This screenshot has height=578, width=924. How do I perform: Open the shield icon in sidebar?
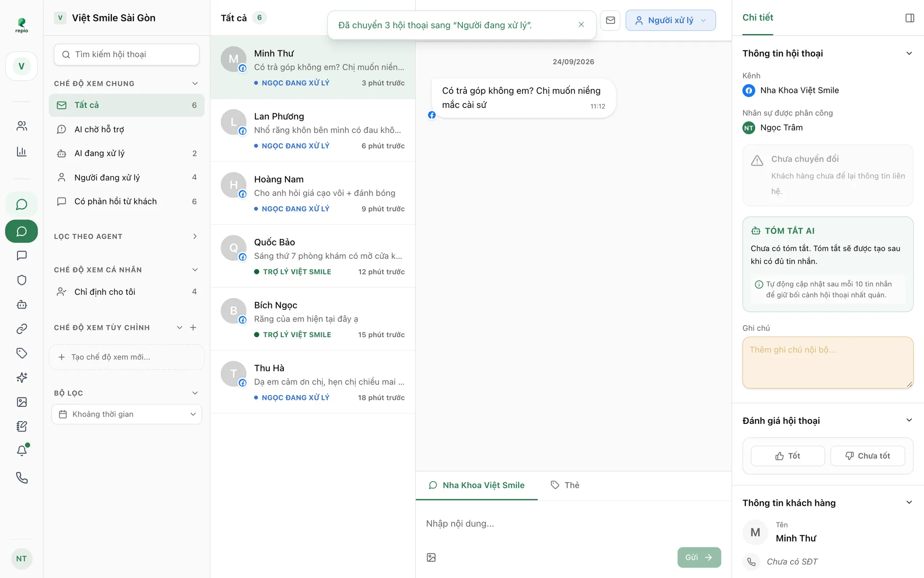[21, 280]
